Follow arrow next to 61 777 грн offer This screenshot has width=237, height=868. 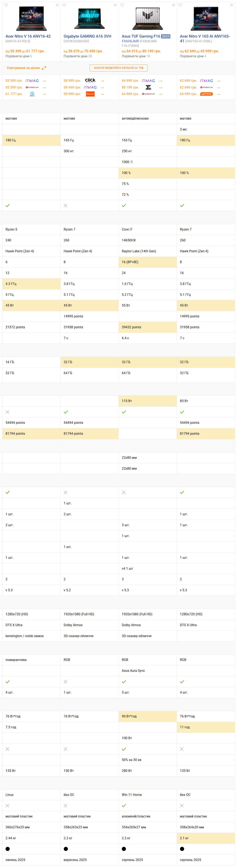pyautogui.click(x=44, y=94)
